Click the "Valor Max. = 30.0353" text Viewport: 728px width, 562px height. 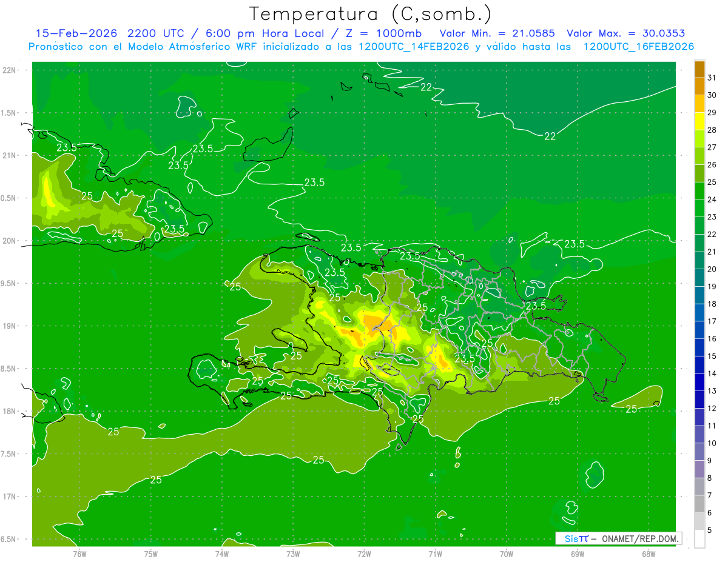(x=626, y=33)
